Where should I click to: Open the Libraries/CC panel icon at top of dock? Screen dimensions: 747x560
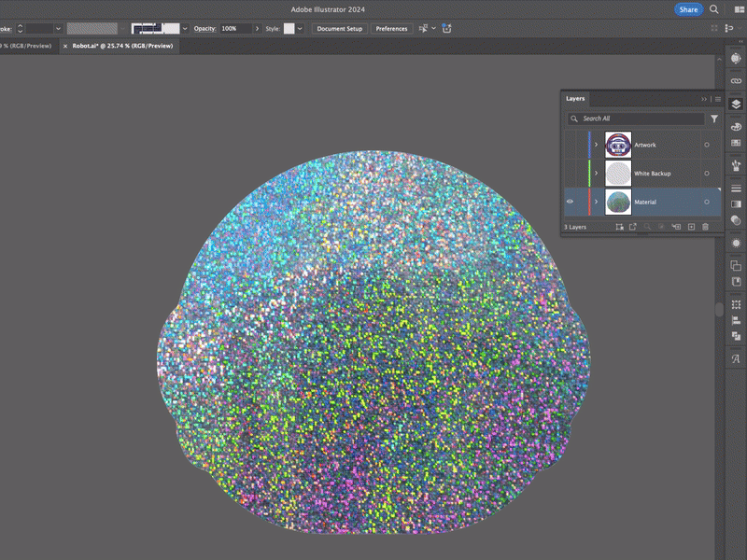736,58
